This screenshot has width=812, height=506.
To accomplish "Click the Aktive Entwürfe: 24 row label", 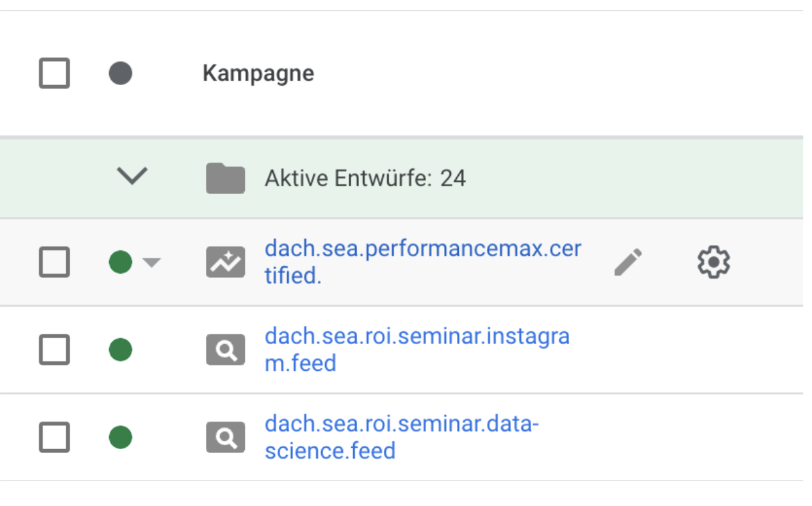I will tap(365, 179).
